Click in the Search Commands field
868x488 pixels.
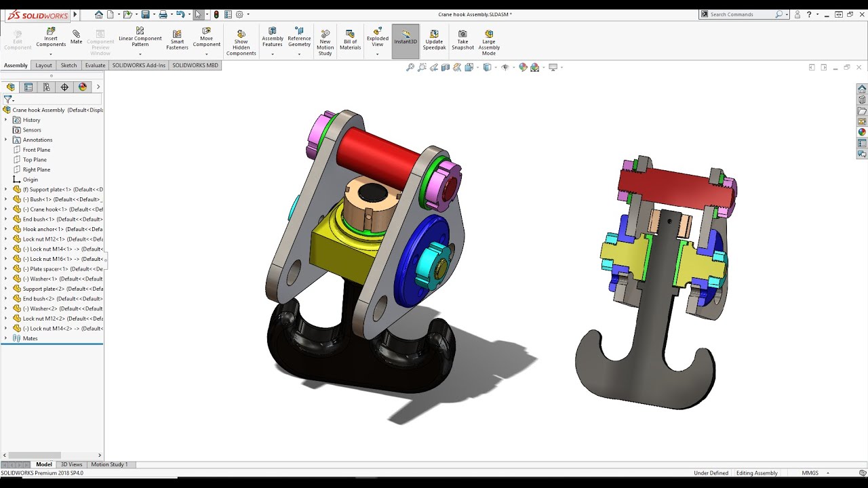point(741,14)
